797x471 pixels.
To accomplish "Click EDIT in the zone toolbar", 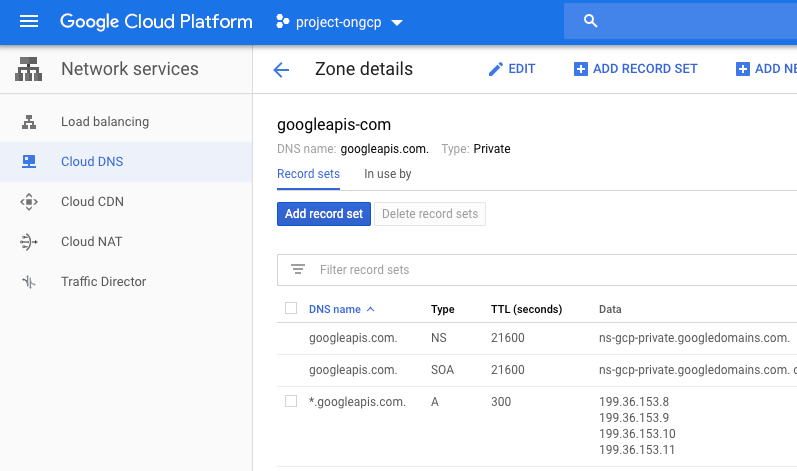I will [511, 69].
